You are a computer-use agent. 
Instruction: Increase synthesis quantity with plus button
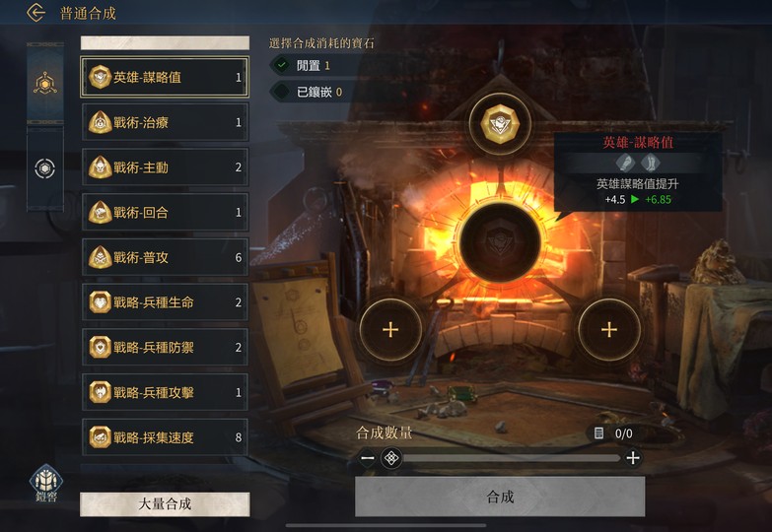(x=633, y=458)
